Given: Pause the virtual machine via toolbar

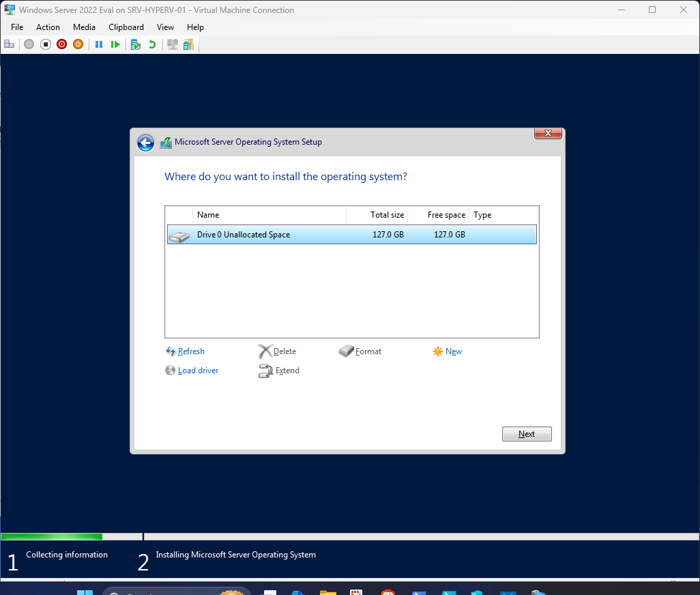Looking at the screenshot, I should point(99,44).
